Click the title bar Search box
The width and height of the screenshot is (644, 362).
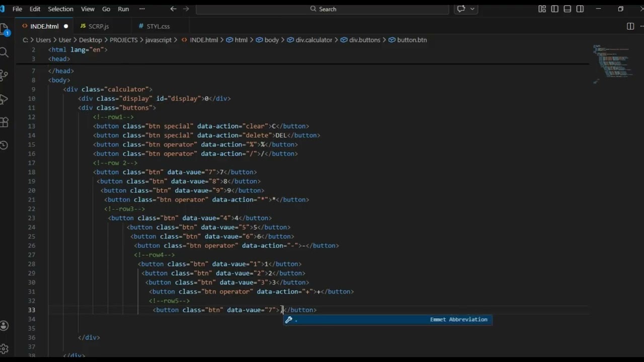[323, 9]
